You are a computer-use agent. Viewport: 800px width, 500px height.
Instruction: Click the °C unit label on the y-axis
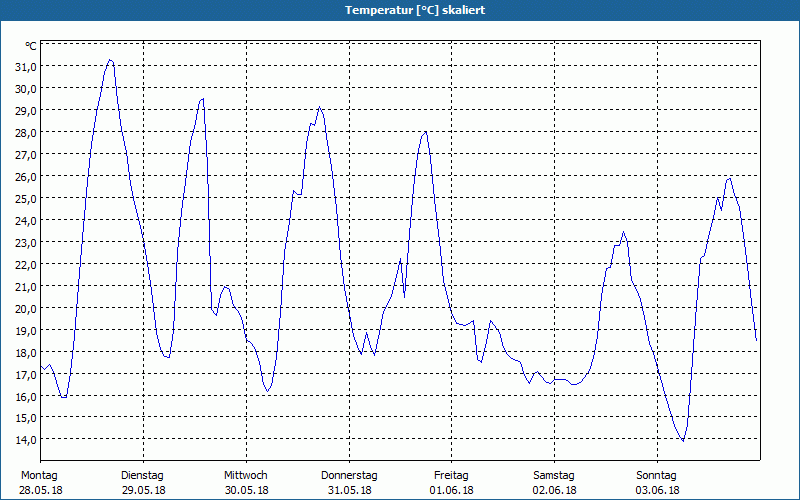click(x=31, y=46)
